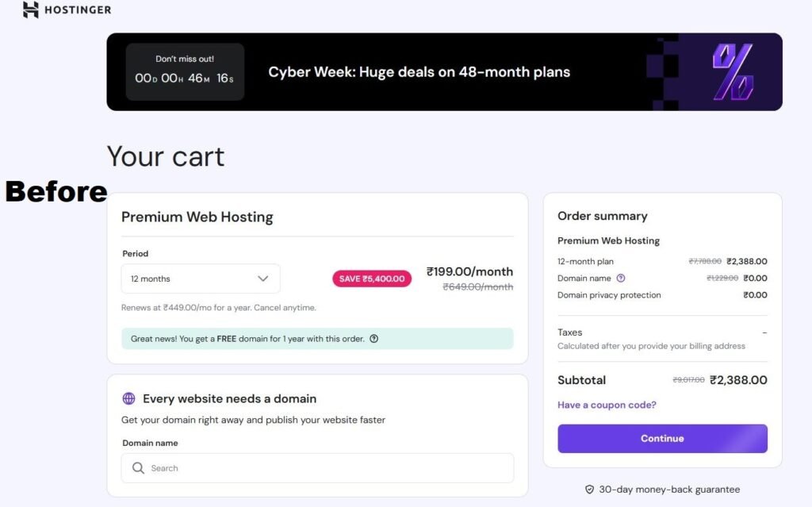Image resolution: width=812 pixels, height=507 pixels.
Task: Click the Subtotal amount ₹2,388.00
Action: (738, 380)
